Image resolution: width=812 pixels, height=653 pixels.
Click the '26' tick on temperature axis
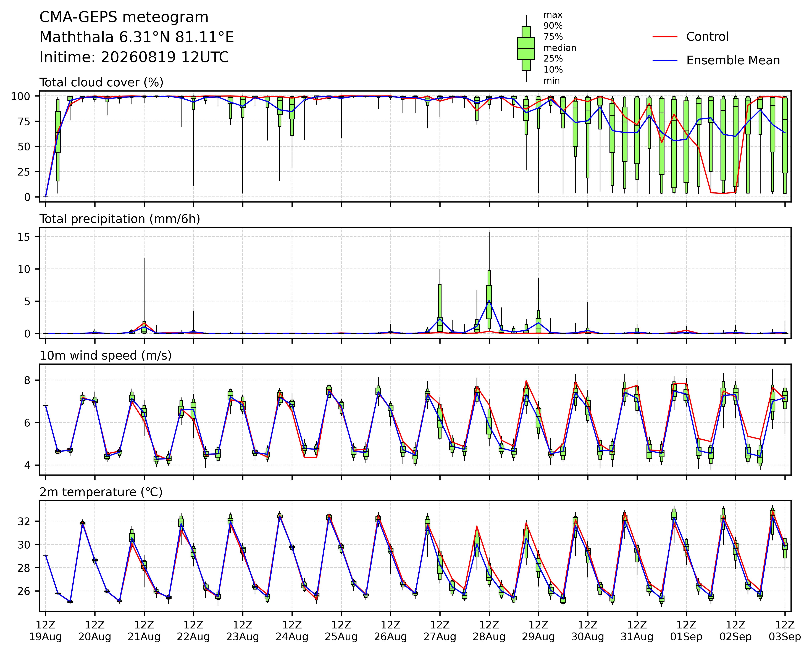24,591
